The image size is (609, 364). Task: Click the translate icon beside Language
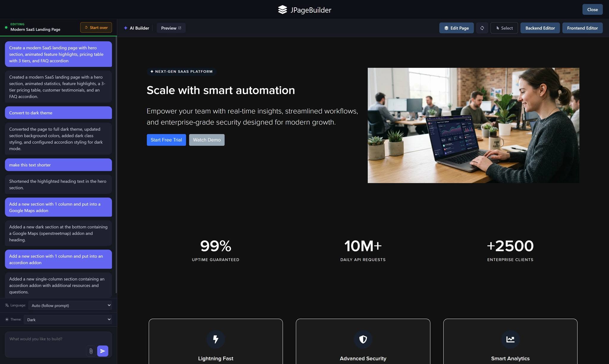pos(7,305)
